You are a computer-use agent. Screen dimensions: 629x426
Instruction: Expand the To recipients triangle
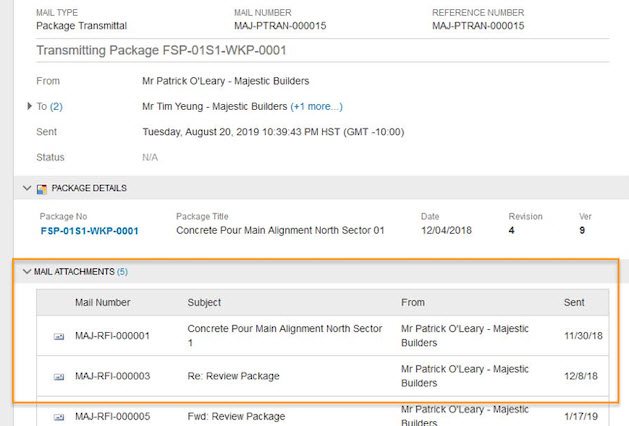pyautogui.click(x=29, y=106)
